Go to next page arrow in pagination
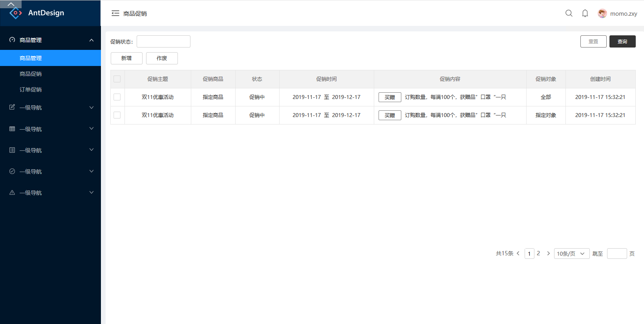The image size is (644, 324). pyautogui.click(x=549, y=253)
